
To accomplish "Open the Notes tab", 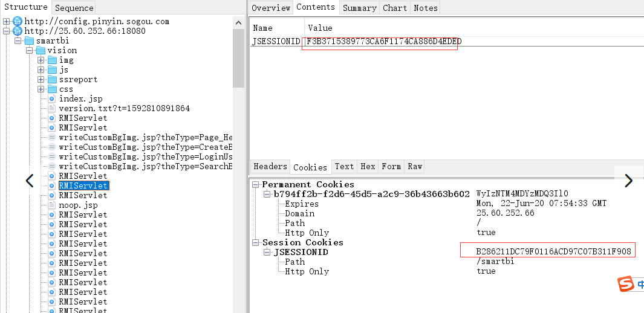I will (426, 8).
